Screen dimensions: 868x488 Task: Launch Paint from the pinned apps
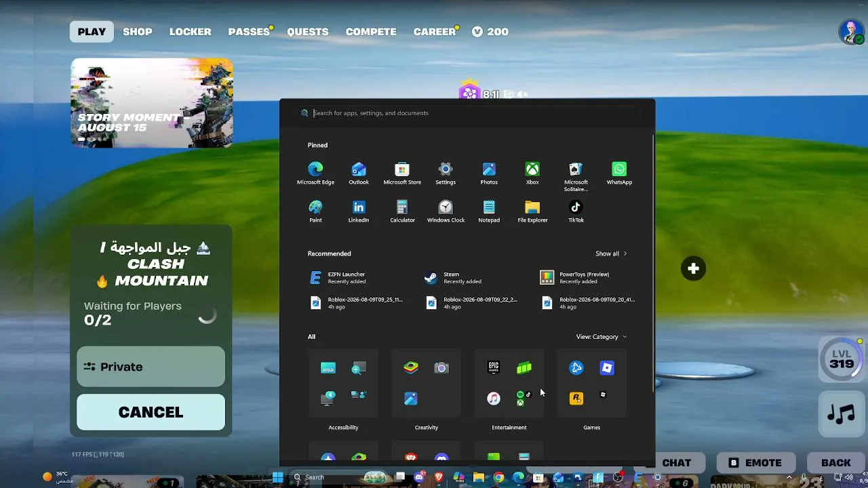coord(315,211)
